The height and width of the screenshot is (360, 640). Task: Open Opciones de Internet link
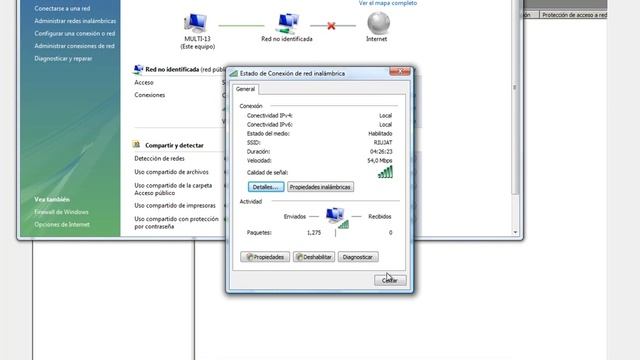pyautogui.click(x=62, y=224)
